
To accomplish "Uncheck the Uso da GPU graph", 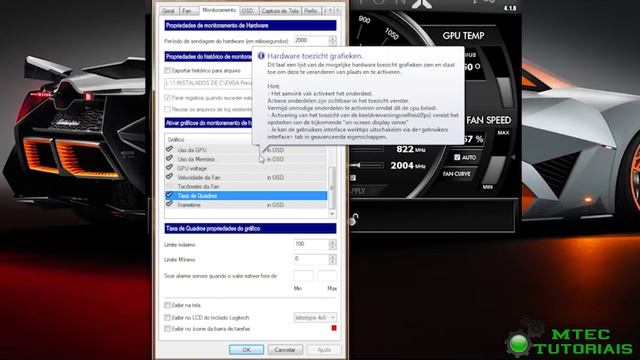I will click(169, 149).
